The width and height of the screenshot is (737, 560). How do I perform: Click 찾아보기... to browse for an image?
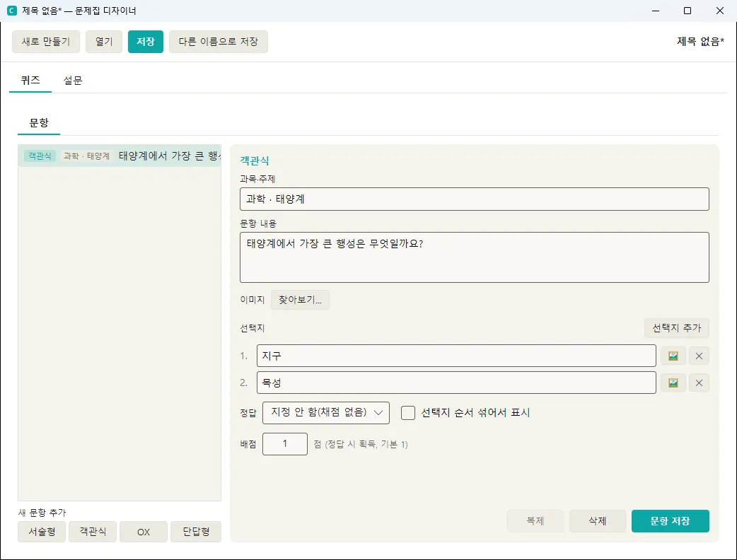click(x=300, y=300)
